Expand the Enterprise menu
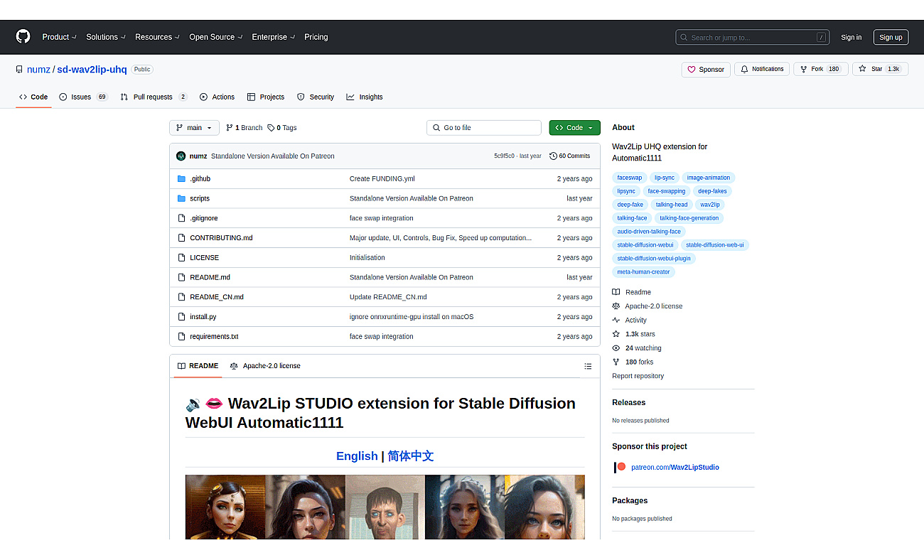924x560 pixels. coord(273,37)
